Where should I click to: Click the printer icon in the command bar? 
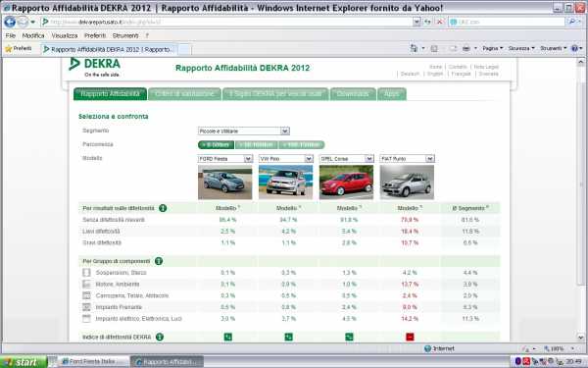(x=466, y=48)
